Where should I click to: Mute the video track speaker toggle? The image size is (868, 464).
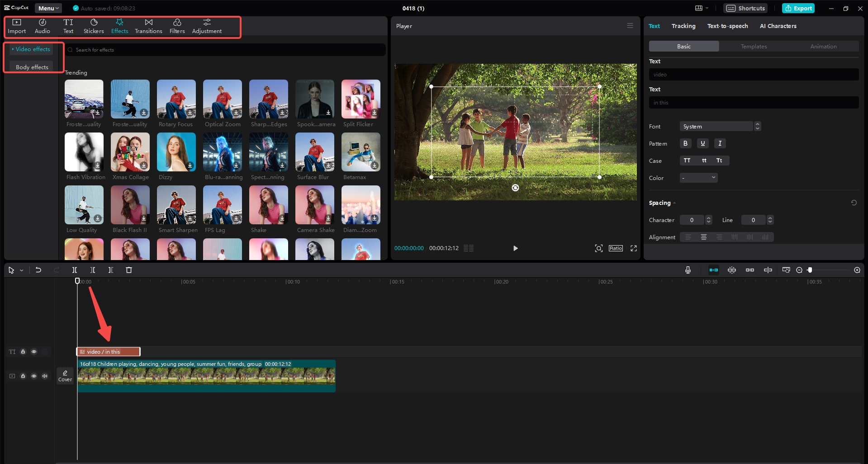click(x=44, y=376)
